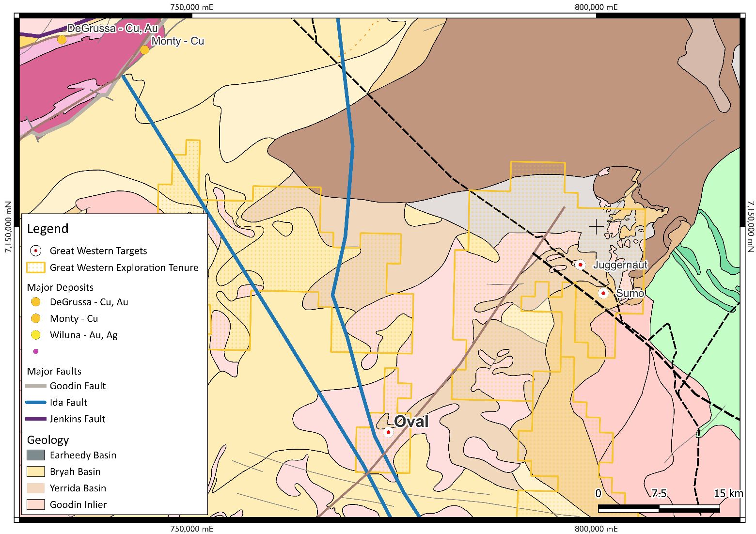The width and height of the screenshot is (756, 534).
Task: Select the Great Western Exploration Tenure legend swatch
Action: click(x=35, y=267)
